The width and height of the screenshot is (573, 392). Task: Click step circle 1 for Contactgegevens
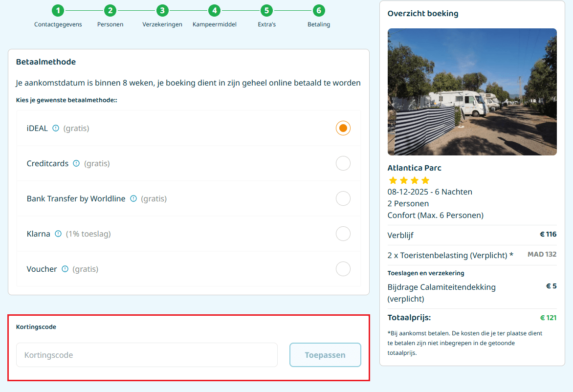tap(58, 10)
